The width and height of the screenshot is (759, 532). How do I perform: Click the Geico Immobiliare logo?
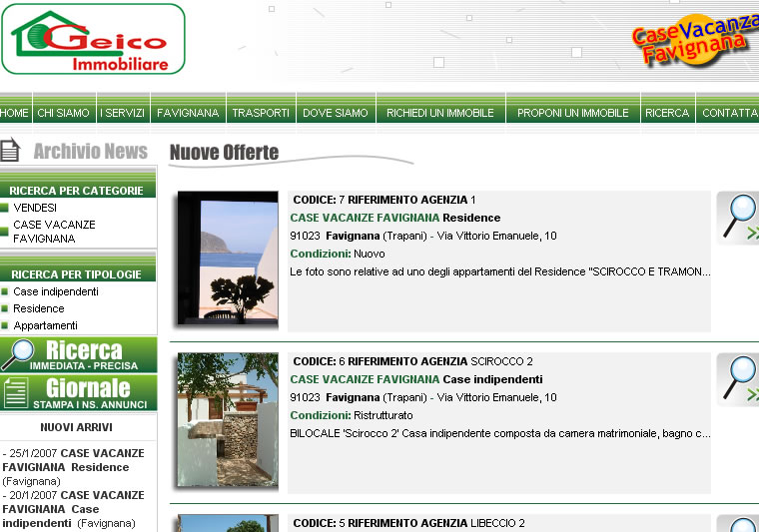[93, 39]
